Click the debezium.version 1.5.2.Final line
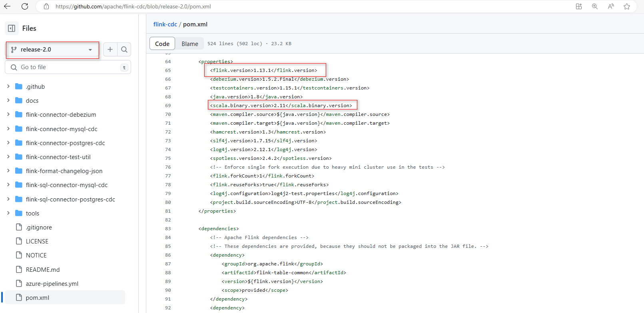 279,79
